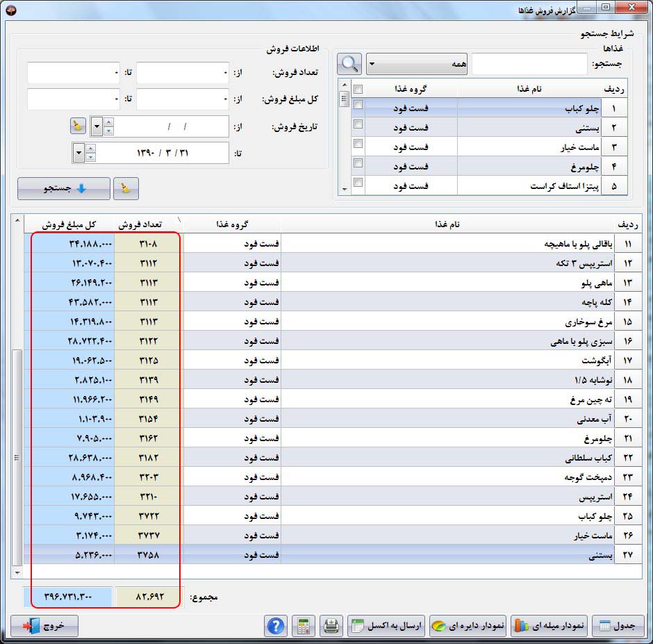This screenshot has height=644, width=653.
Task: Decrease the to-date spinner down arrow
Action: 91,158
